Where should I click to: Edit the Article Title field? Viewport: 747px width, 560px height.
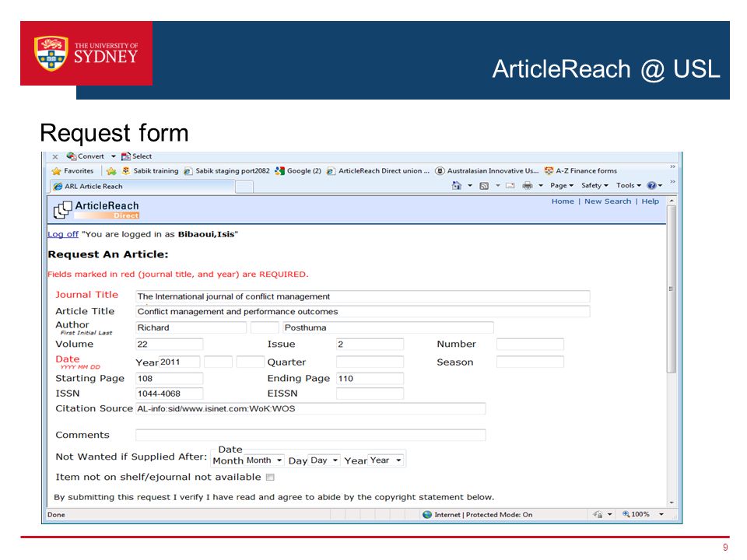pyautogui.click(x=363, y=311)
